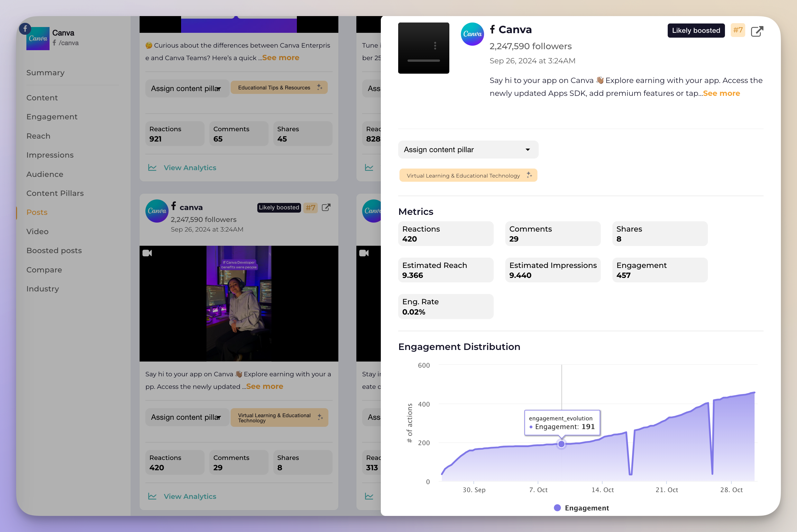
Task: Click the Estimated Impressions 9.440 metric
Action: [x=553, y=270]
